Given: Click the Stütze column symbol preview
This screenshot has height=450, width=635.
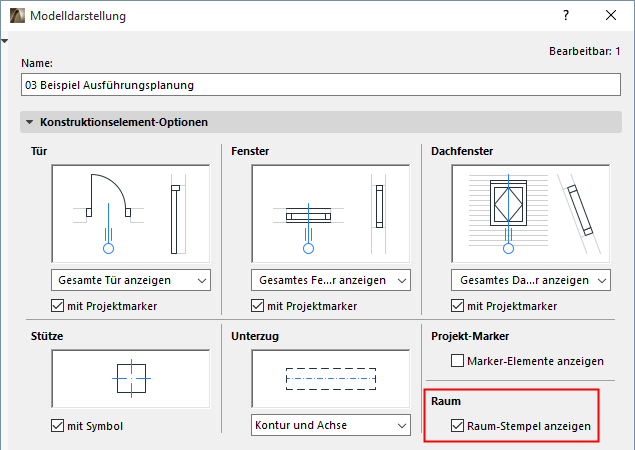Looking at the screenshot, I should 130,380.
